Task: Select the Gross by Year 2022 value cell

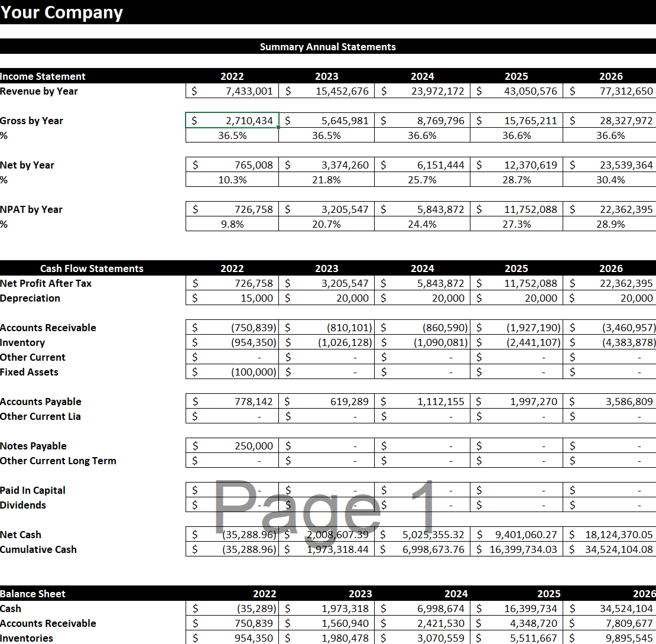Action: click(x=232, y=120)
